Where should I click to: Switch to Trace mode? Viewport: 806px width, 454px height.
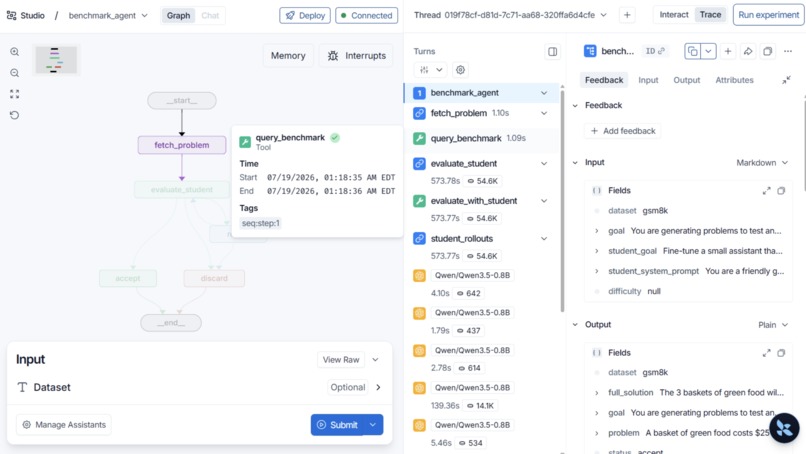click(710, 15)
